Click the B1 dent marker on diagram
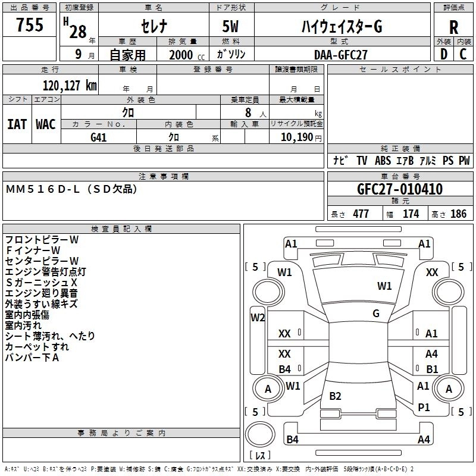The image size is (476, 476). click(431, 369)
